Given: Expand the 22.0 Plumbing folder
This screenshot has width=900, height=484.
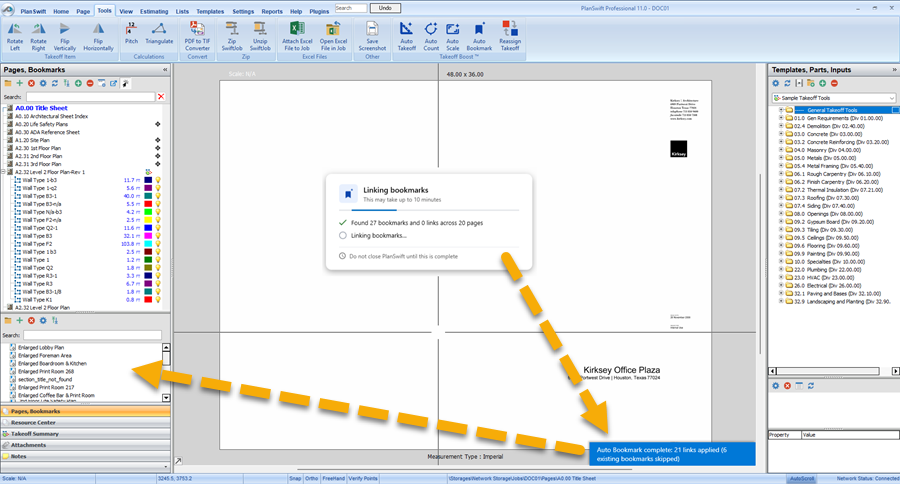Looking at the screenshot, I should pyautogui.click(x=781, y=269).
